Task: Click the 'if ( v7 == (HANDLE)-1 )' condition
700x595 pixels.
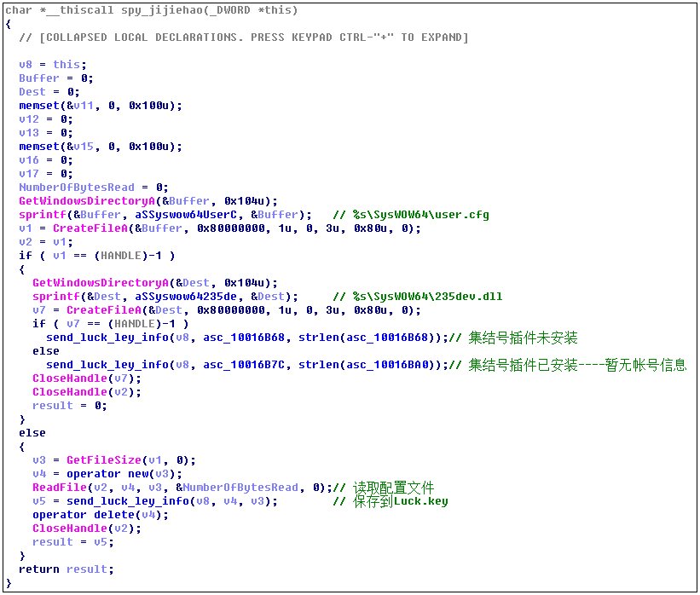Action: [110, 324]
